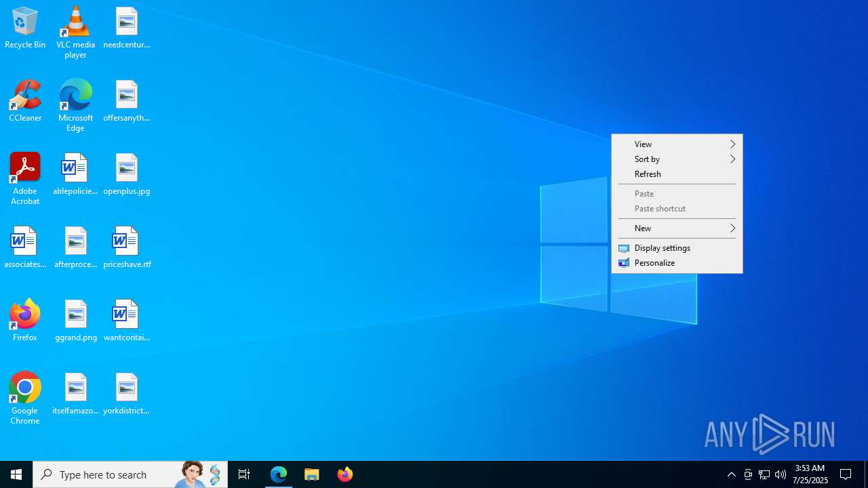Open the network status tray icon
Image resolution: width=868 pixels, height=488 pixels.
pyautogui.click(x=764, y=474)
